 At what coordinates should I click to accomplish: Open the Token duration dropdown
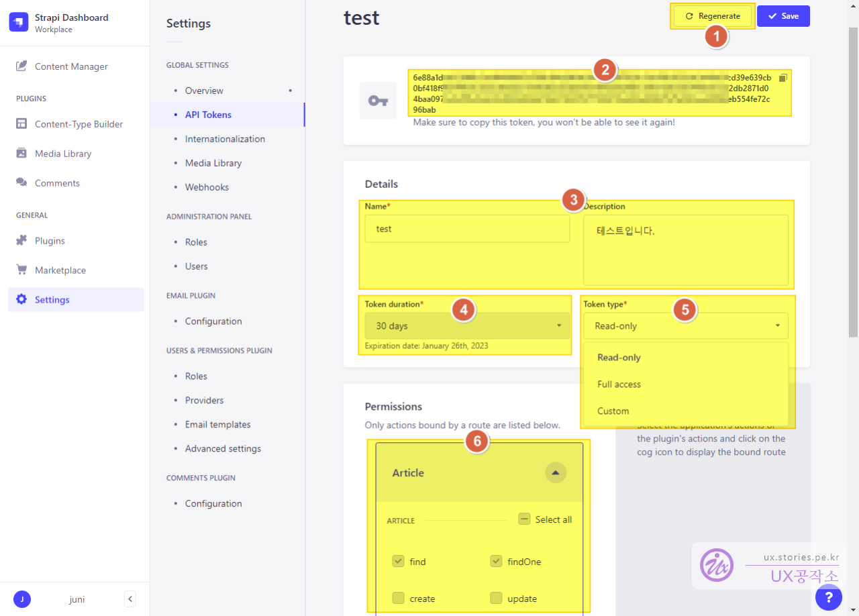[x=467, y=326]
